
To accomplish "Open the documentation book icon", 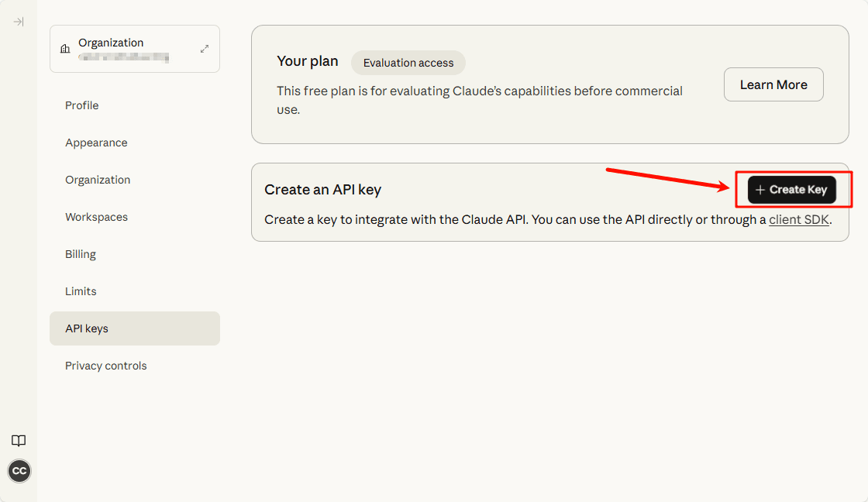I will click(19, 440).
